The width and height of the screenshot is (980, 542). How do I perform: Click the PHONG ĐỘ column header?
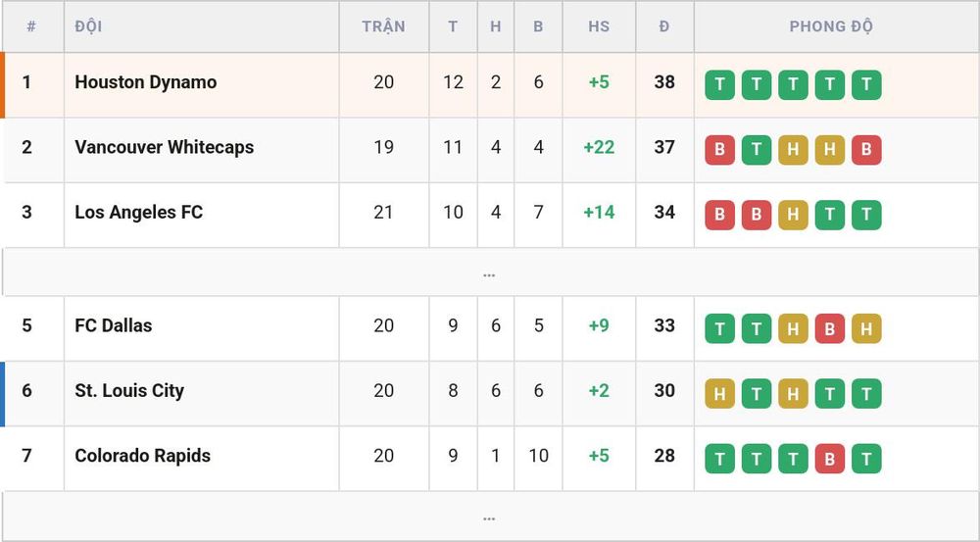(x=831, y=26)
